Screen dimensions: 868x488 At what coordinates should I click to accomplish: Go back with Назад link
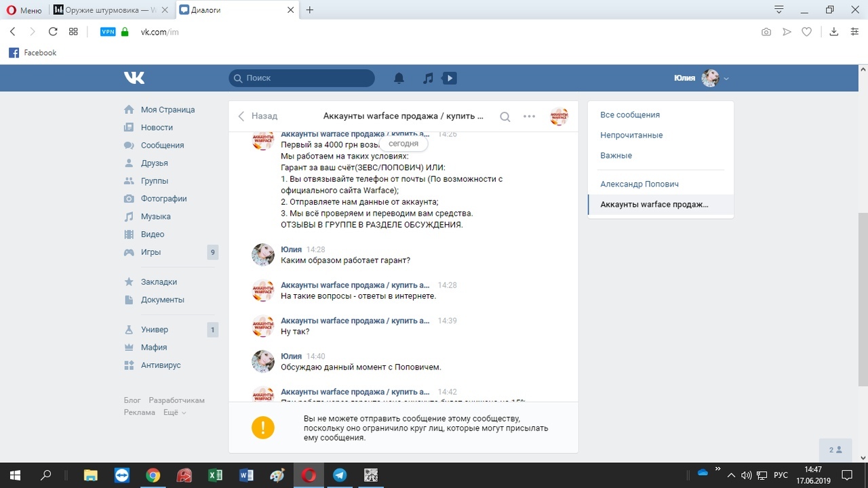[258, 116]
